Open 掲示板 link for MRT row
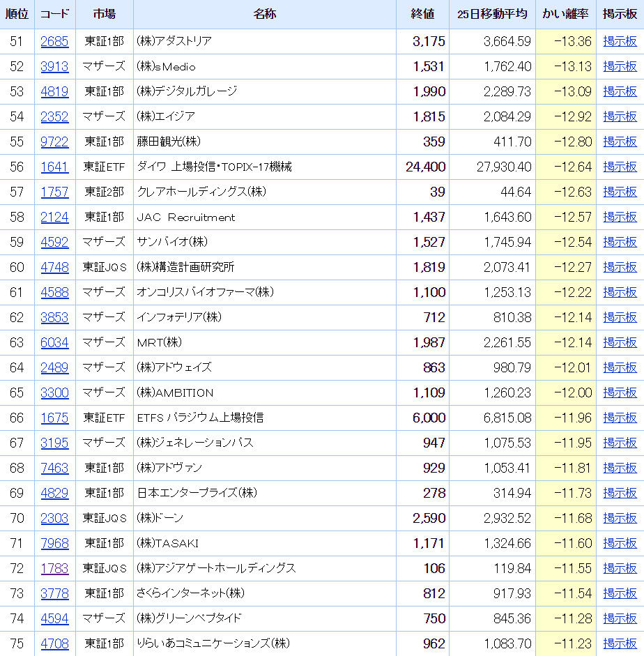Viewport: 644px width, 656px height. pyautogui.click(x=620, y=343)
